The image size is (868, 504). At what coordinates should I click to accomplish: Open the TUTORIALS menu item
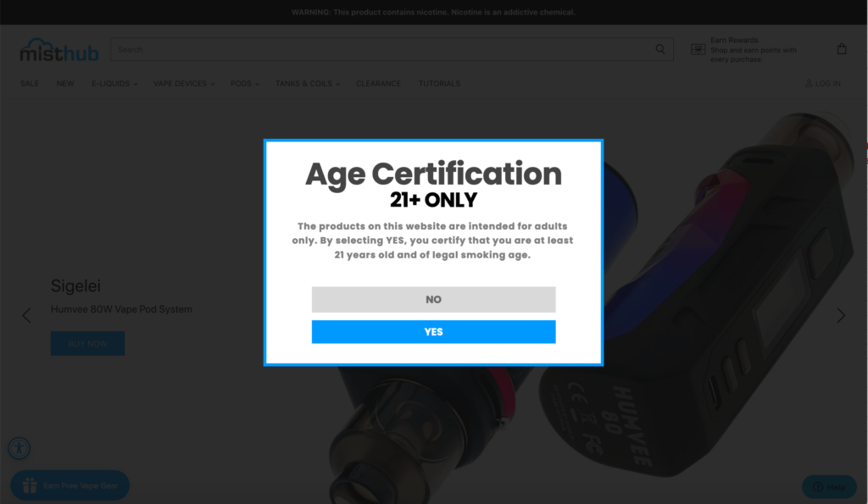point(439,83)
